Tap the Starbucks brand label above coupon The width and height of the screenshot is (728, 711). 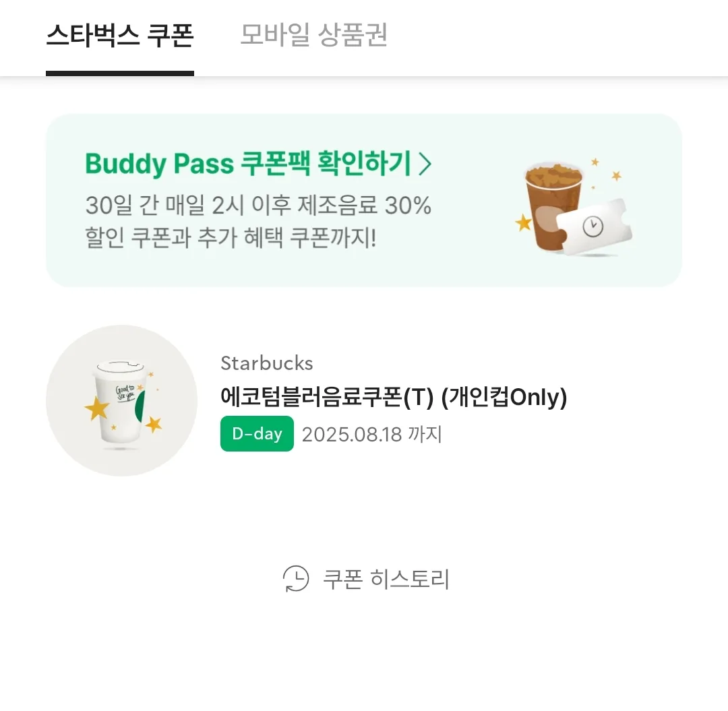pos(267,363)
